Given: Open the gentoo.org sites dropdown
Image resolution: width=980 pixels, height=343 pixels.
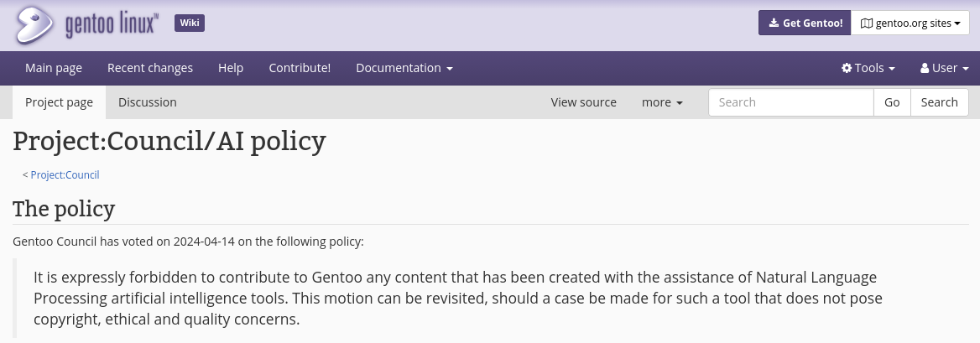Looking at the screenshot, I should pyautogui.click(x=910, y=23).
